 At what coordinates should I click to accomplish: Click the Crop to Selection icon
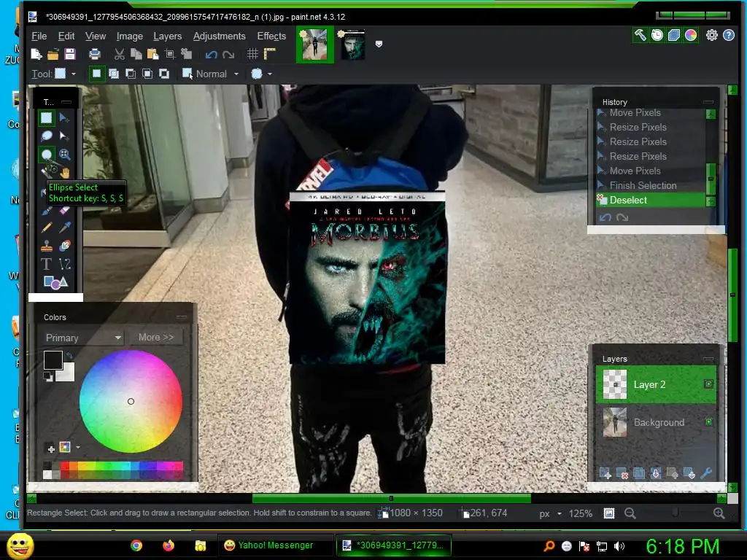point(169,54)
